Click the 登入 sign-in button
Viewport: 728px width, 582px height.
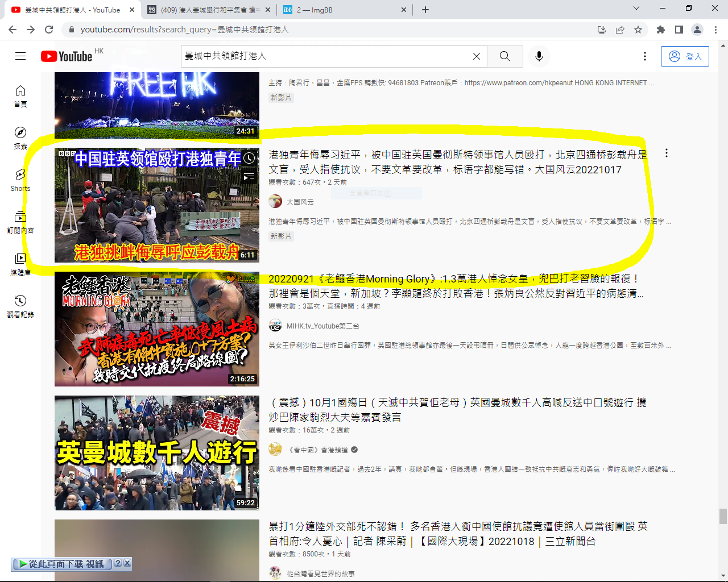click(685, 56)
